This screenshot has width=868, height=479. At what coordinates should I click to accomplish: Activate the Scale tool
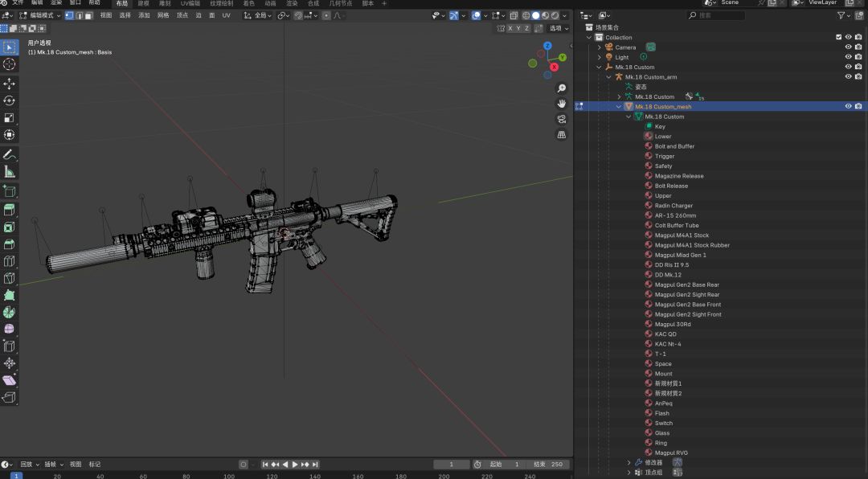(10, 118)
